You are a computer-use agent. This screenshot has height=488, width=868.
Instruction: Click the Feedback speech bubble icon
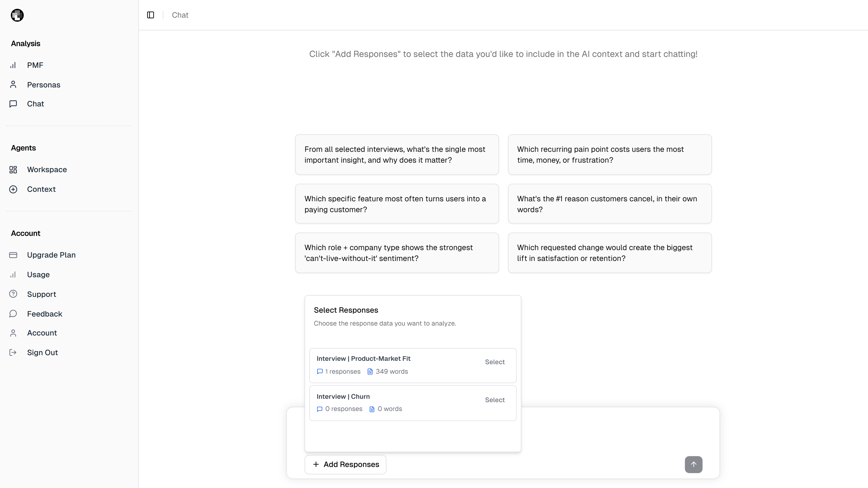pos(13,314)
